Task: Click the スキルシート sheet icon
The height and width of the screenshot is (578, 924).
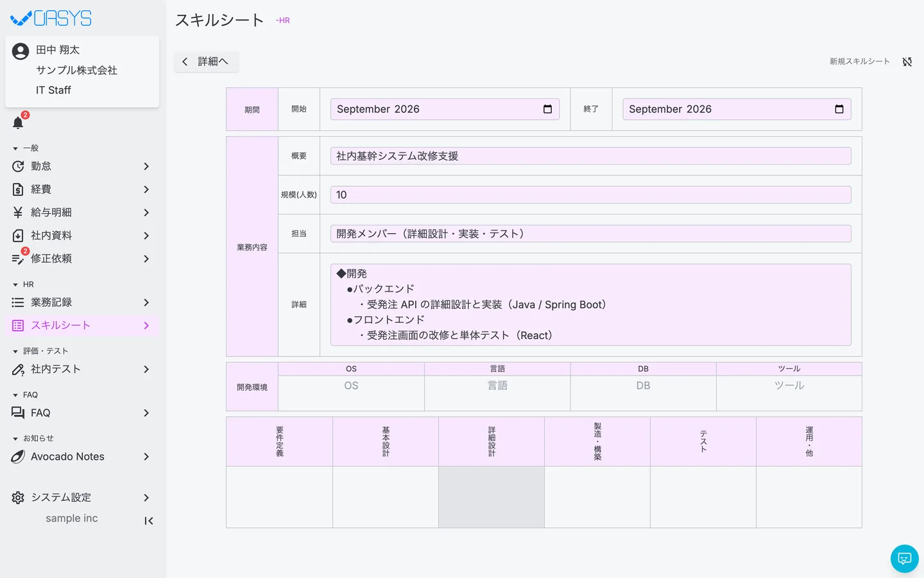Action: coord(18,326)
